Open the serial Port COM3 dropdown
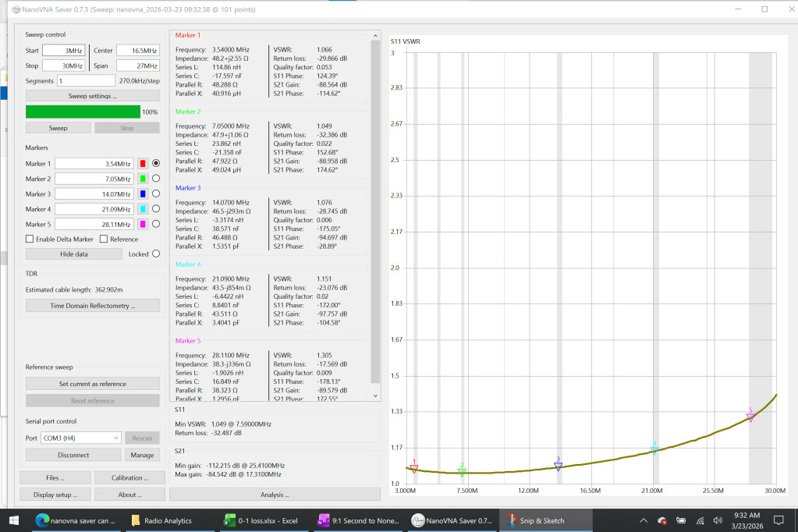Screen dimensions: 798x532 pyautogui.click(x=80, y=438)
